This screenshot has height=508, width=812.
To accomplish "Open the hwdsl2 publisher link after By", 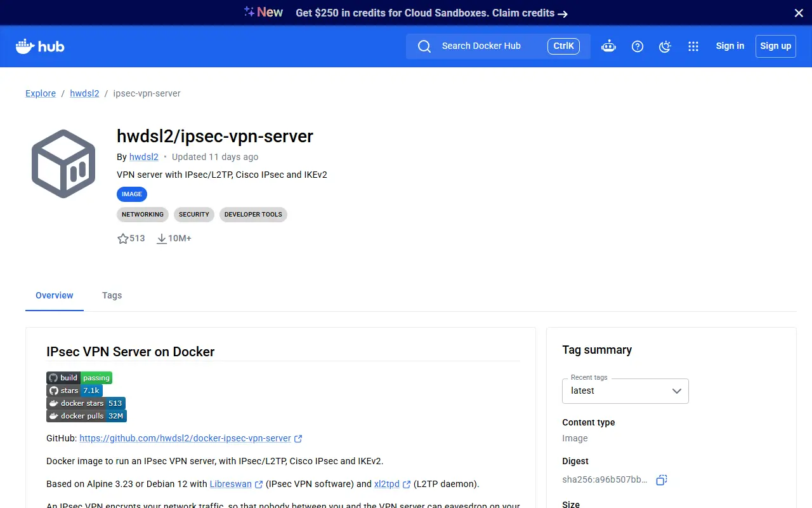I will 144,157.
